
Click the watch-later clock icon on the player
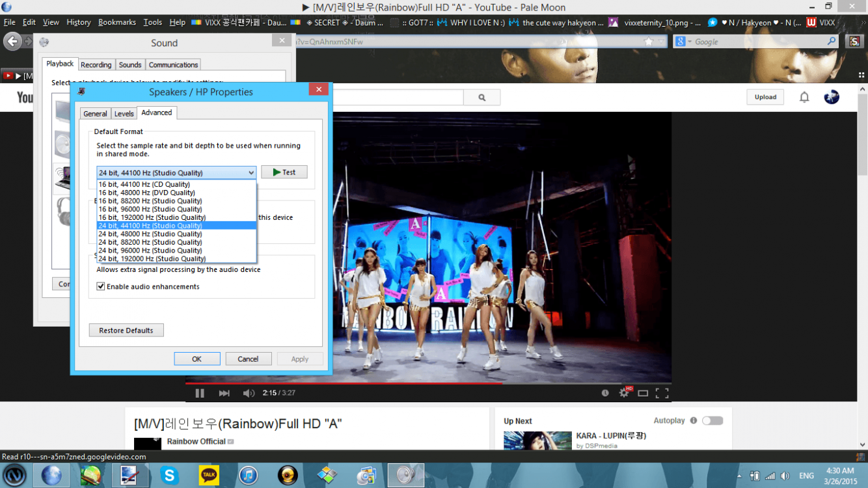click(604, 392)
